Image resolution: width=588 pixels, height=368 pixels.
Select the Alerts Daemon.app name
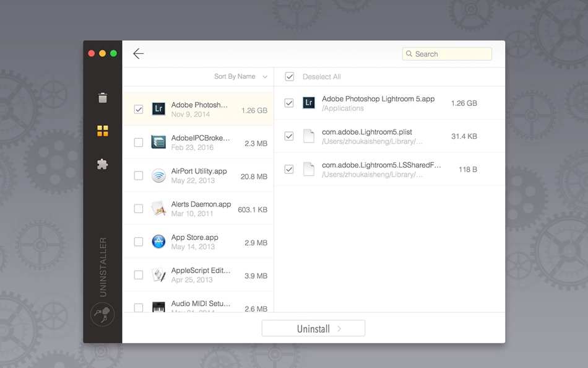click(201, 204)
